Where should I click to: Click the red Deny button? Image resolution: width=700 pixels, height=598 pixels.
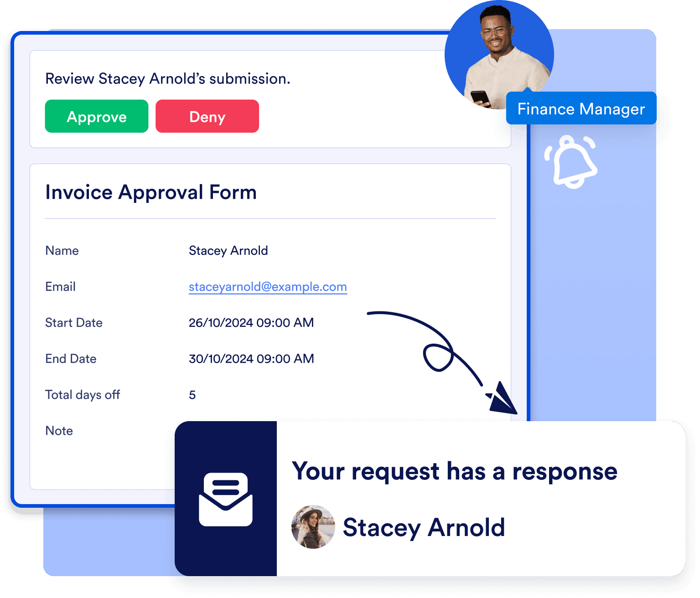click(x=207, y=116)
